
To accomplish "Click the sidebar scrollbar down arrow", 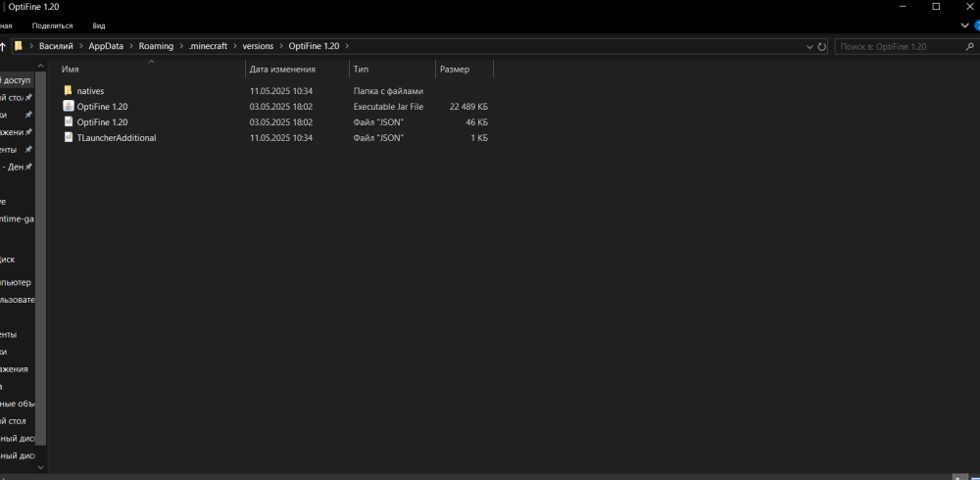I will tap(40, 467).
